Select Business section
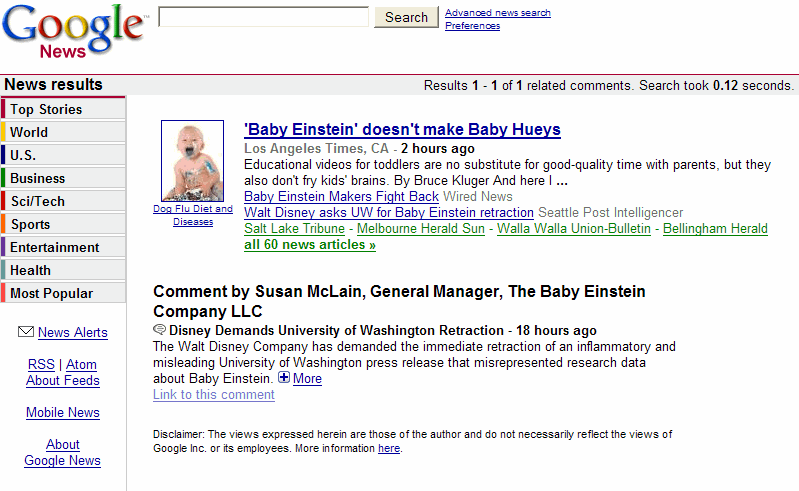 coord(64,178)
